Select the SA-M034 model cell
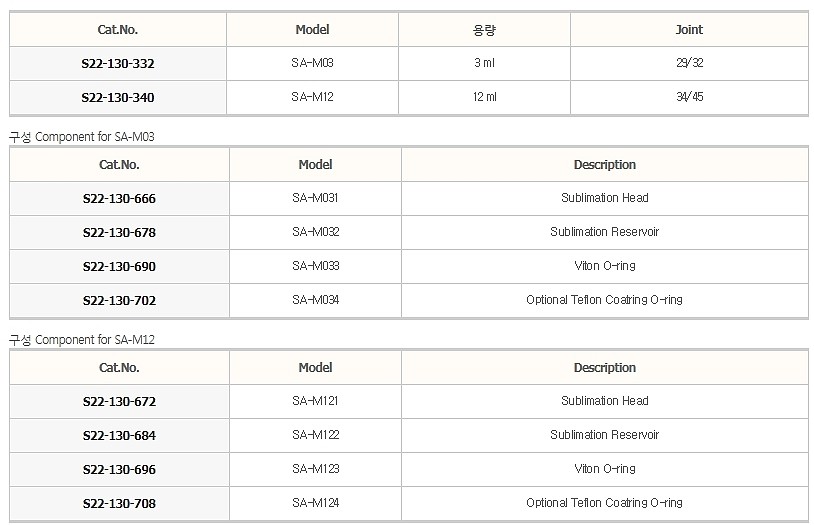Image resolution: width=814 pixels, height=525 pixels. [x=316, y=300]
